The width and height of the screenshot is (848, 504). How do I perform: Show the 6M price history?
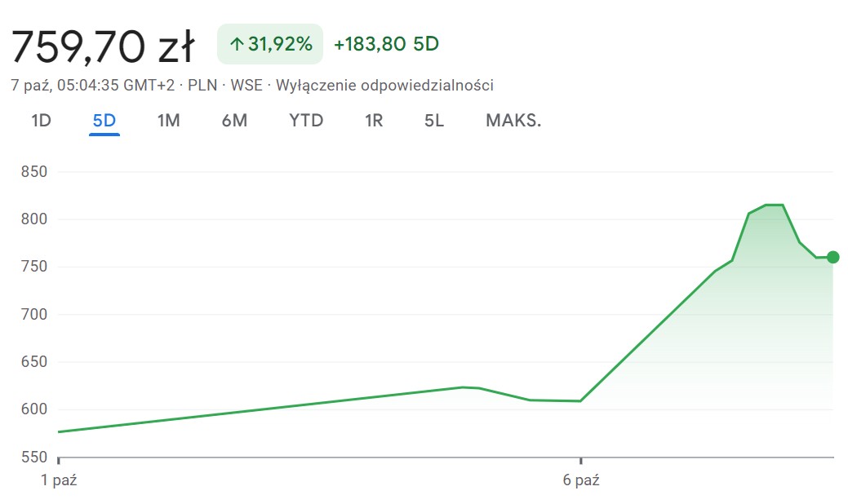[x=234, y=121]
